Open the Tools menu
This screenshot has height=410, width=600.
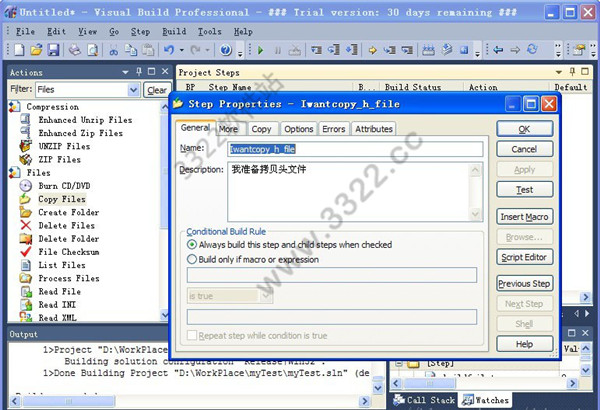tap(210, 31)
